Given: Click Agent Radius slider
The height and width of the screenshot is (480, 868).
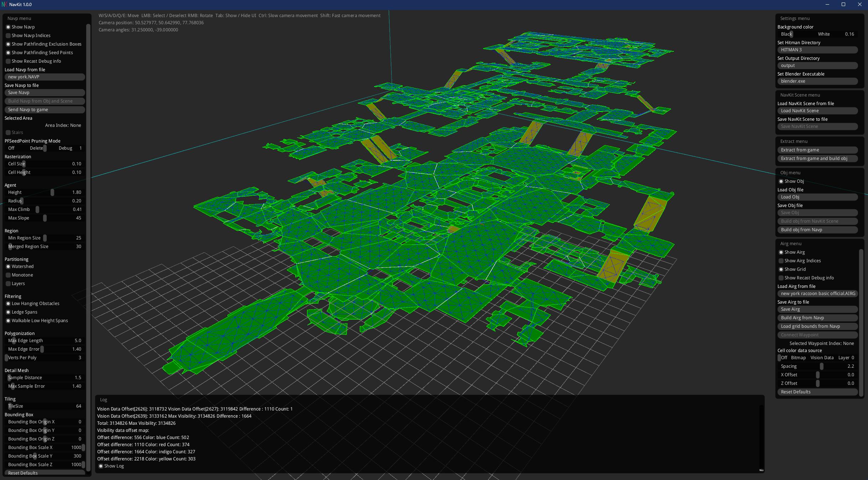Looking at the screenshot, I should [45, 201].
